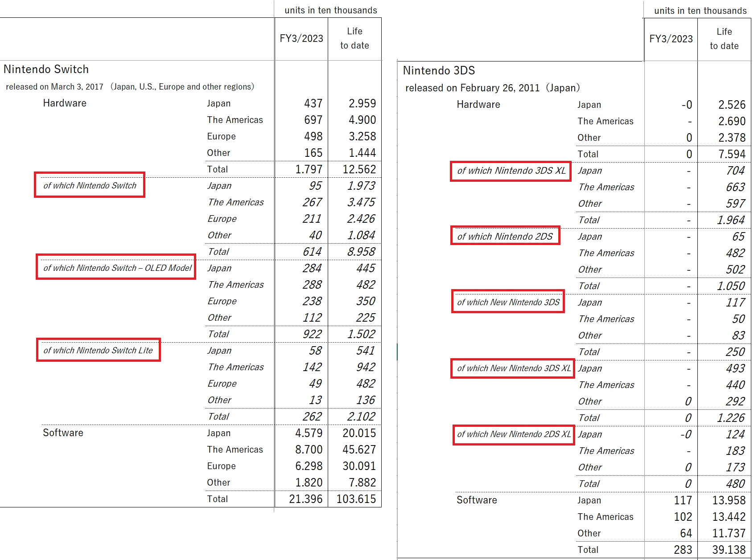Select New Nintendo 2DS XL total 480

point(735,484)
